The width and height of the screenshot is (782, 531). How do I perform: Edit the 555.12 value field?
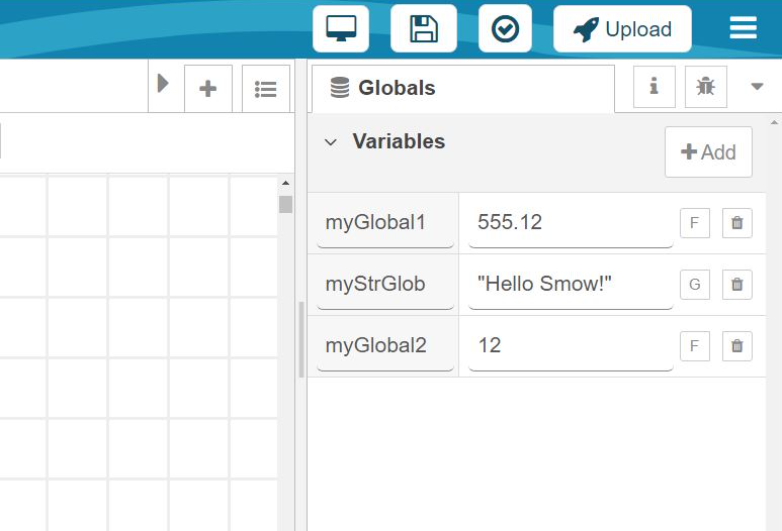pyautogui.click(x=571, y=222)
